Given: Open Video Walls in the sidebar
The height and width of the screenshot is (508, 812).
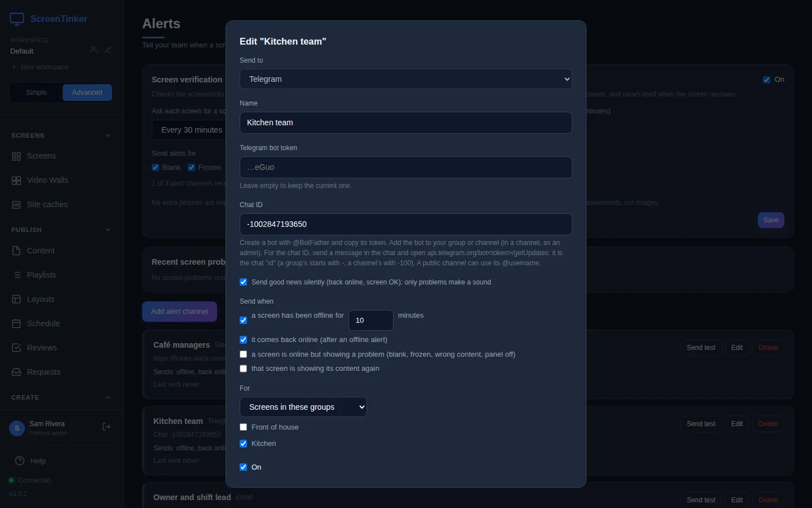Looking at the screenshot, I should click(61, 181).
